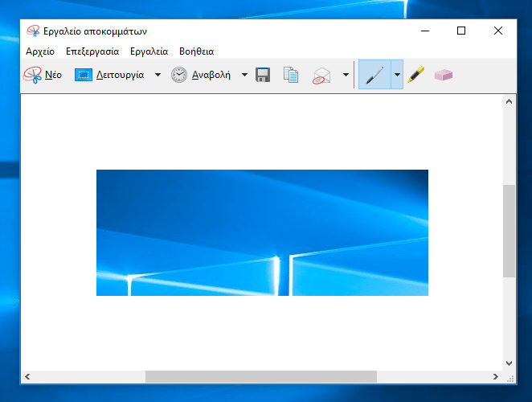Open the send snip options arrow
The image size is (532, 402).
(346, 75)
